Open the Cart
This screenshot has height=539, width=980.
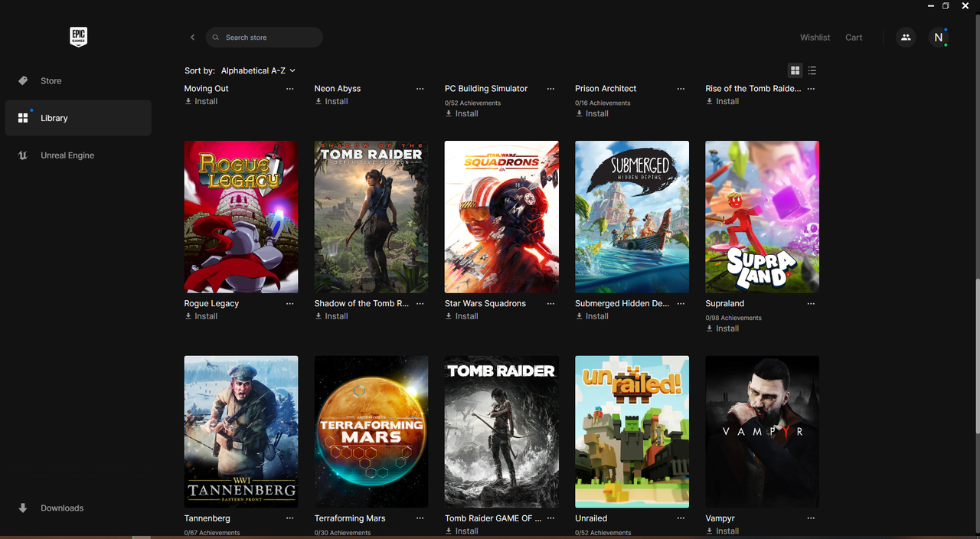(x=854, y=38)
